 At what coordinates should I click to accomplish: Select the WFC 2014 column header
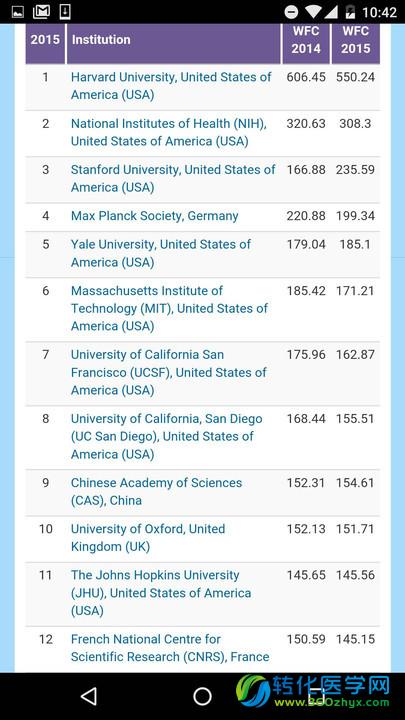(306, 39)
